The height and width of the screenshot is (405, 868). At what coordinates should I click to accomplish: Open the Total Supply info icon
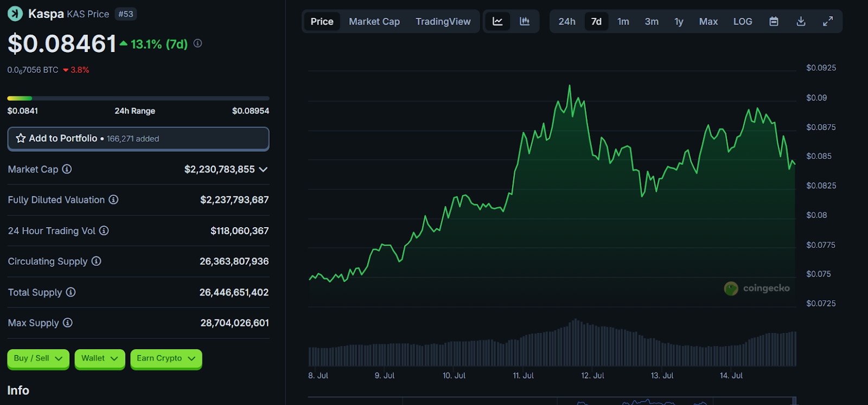(x=71, y=292)
